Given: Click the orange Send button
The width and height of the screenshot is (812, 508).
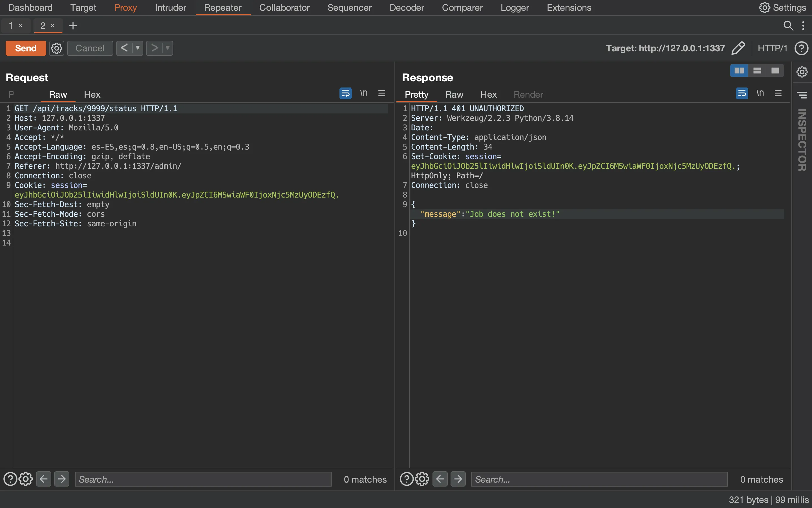Looking at the screenshot, I should [x=25, y=48].
